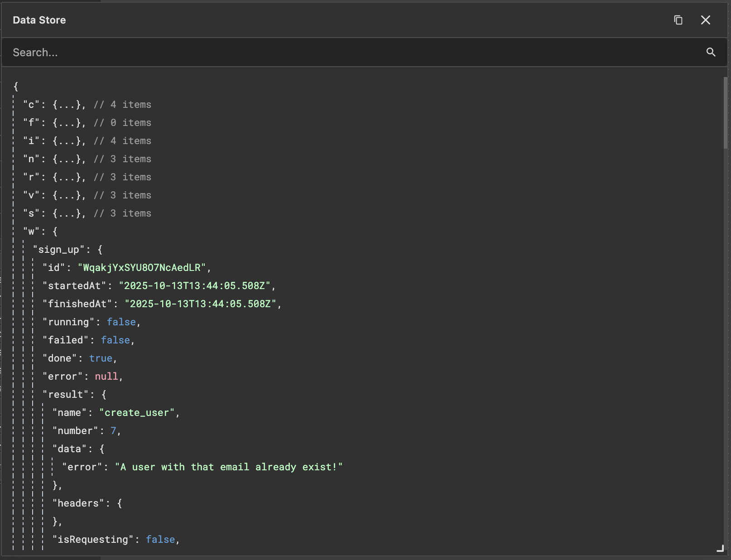Image resolution: width=731 pixels, height=560 pixels.
Task: Close the Data Store panel
Action: 706,20
